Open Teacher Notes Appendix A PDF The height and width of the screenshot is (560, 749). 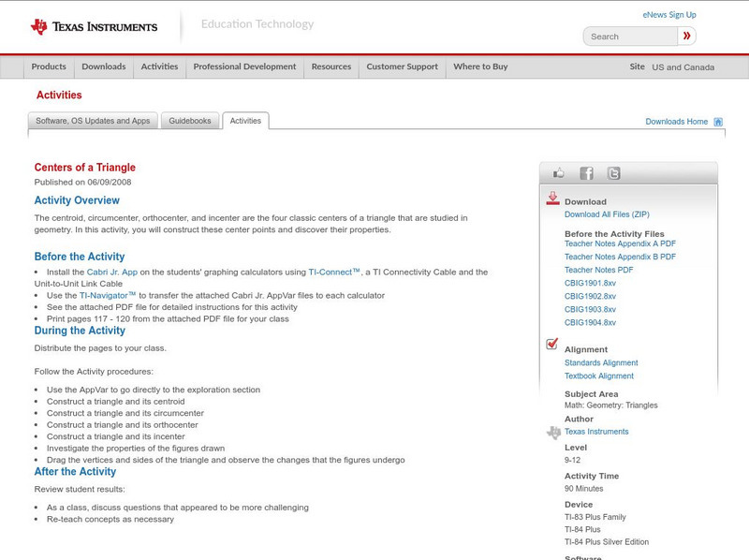pyautogui.click(x=620, y=243)
